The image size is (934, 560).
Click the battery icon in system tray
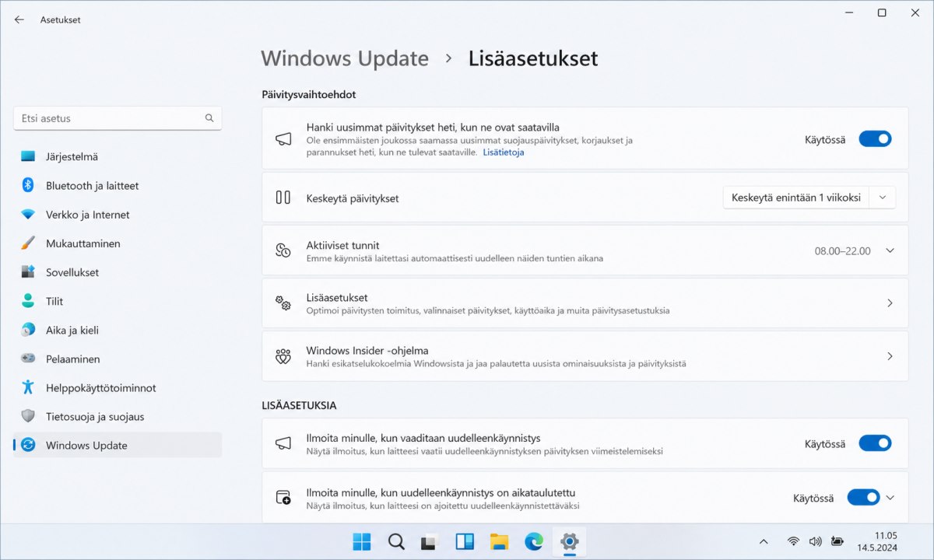[837, 541]
